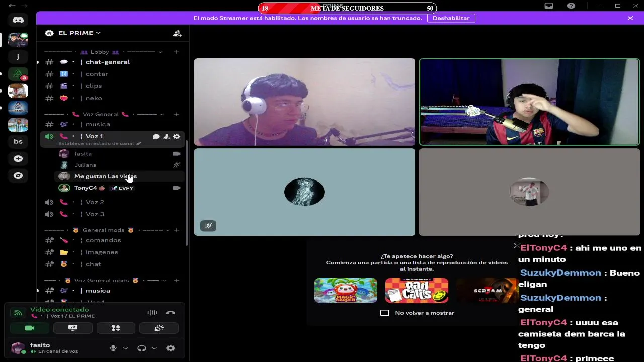Viewport: 644px width, 362px height.
Task: Click the back arrow in title bar
Action: (x=12, y=6)
